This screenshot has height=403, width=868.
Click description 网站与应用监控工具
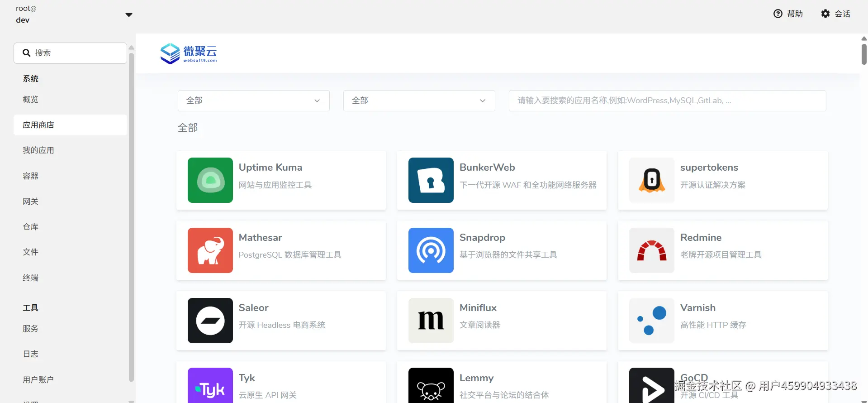point(275,185)
